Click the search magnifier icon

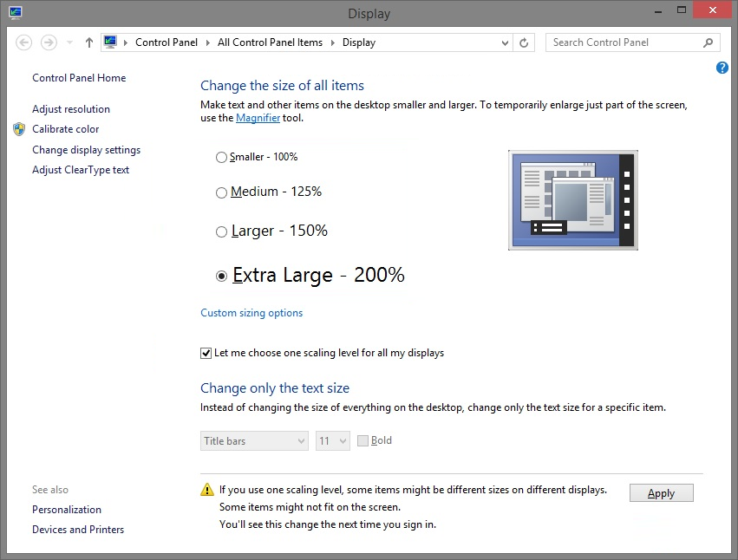point(709,42)
